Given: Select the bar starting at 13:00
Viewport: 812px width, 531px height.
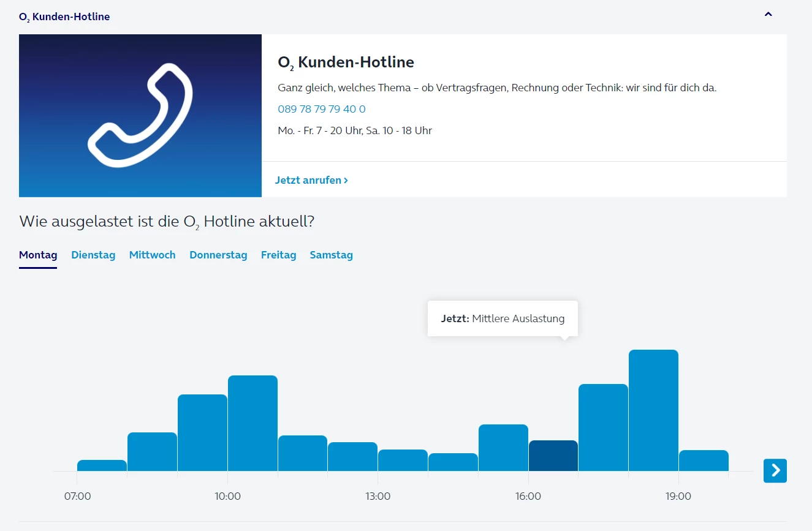Looking at the screenshot, I should point(403,460).
